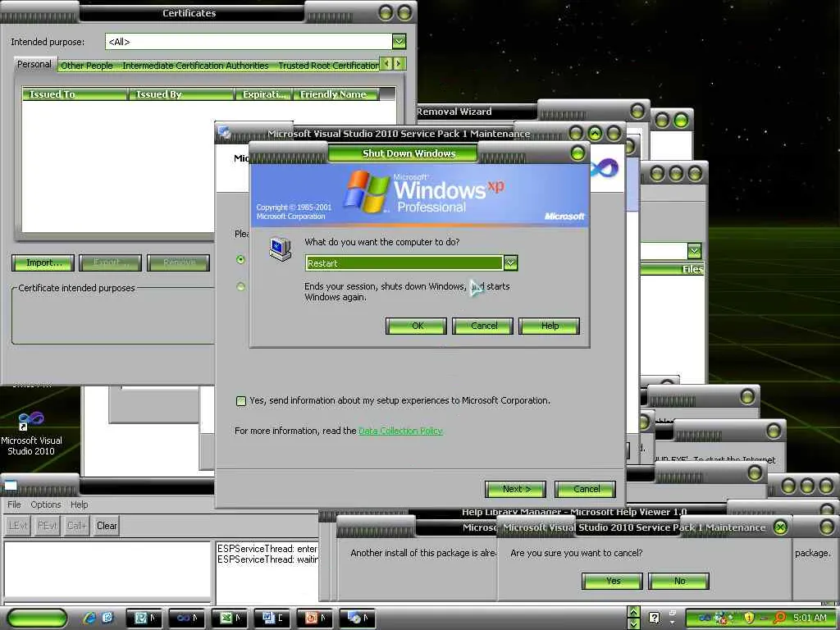
Task: Open the Start button on the taskbar
Action: click(x=38, y=617)
